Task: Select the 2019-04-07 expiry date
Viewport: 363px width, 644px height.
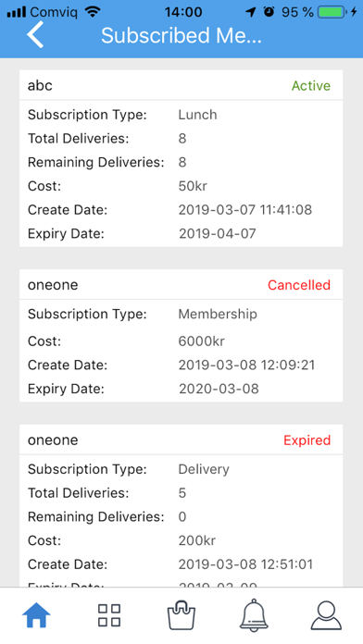Action: tap(217, 233)
